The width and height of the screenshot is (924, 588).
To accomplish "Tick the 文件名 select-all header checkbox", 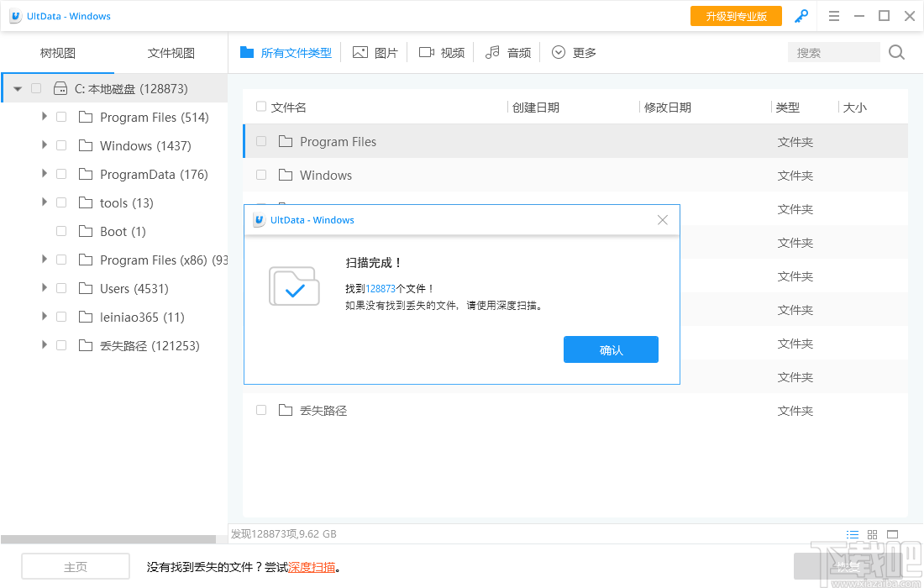I will [x=261, y=107].
